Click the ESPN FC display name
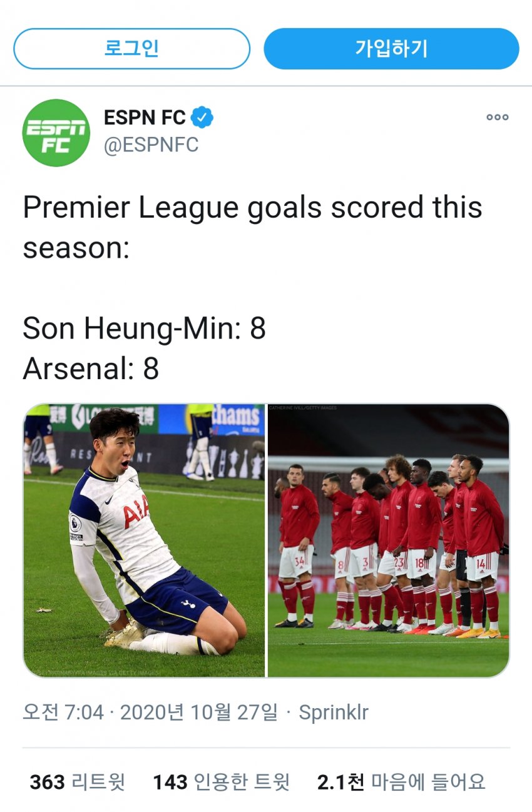532x812 pixels. (145, 117)
